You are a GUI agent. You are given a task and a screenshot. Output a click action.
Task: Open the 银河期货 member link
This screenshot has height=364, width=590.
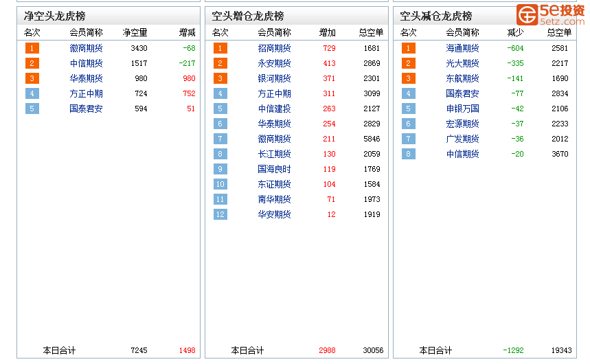click(274, 78)
